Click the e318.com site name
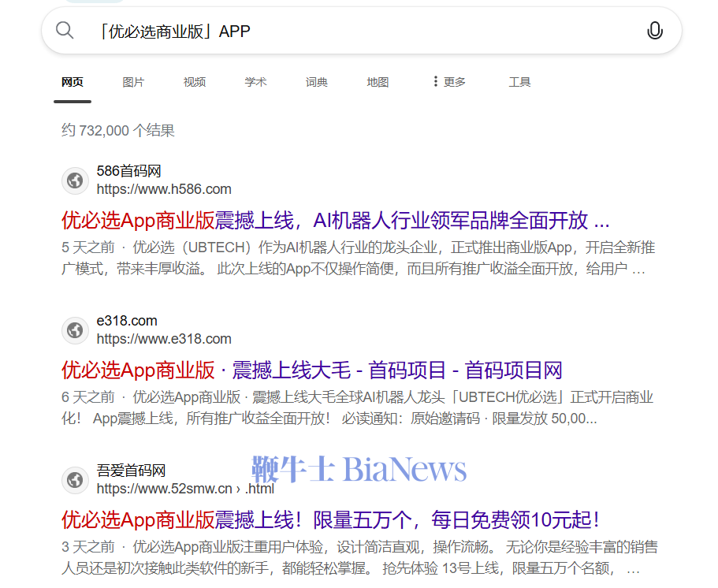Image resolution: width=718 pixels, height=588 pixels. pos(127,321)
